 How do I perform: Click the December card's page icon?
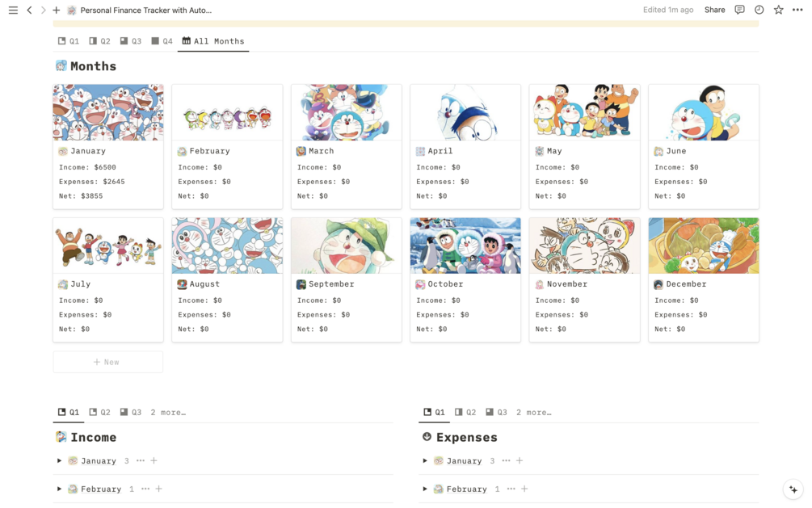coord(658,284)
